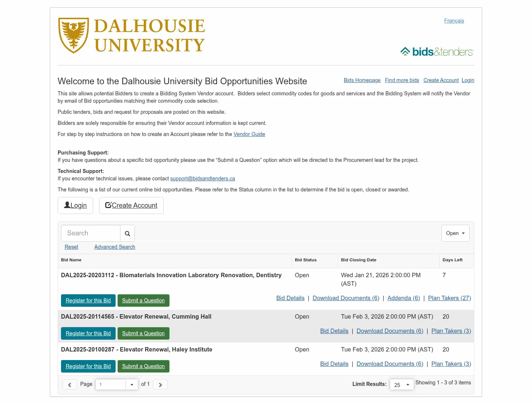Open the Vendor Guide link

(x=249, y=134)
